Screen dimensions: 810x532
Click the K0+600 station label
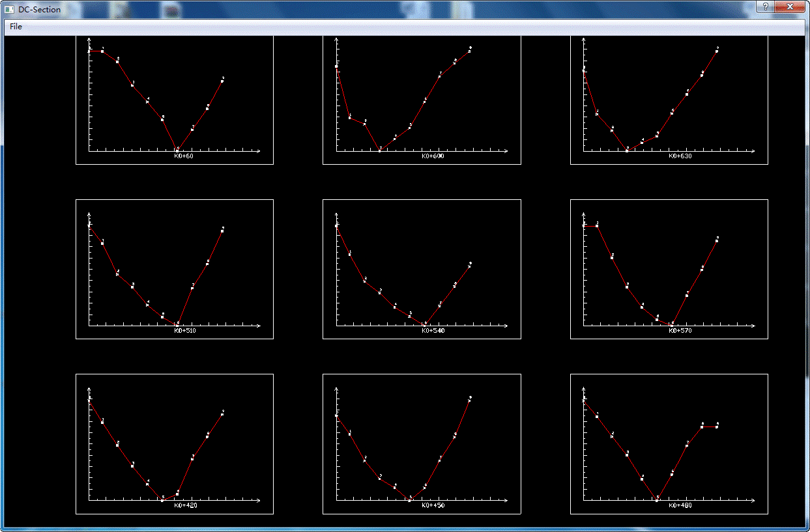pos(433,156)
